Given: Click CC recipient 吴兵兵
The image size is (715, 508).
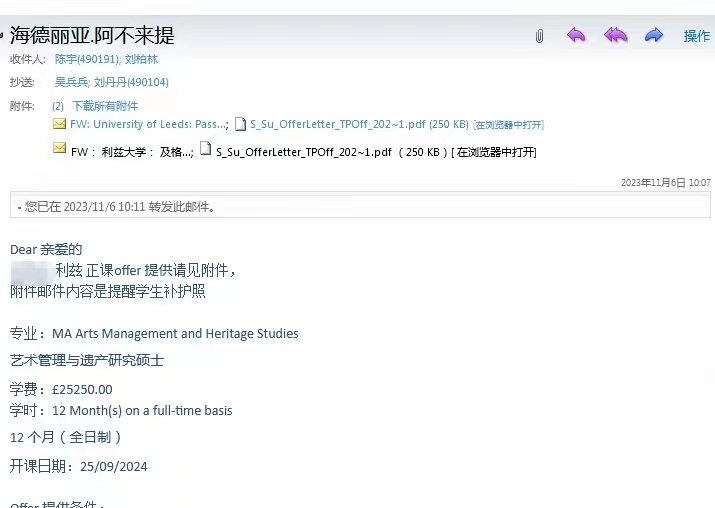Looking at the screenshot, I should point(71,82).
